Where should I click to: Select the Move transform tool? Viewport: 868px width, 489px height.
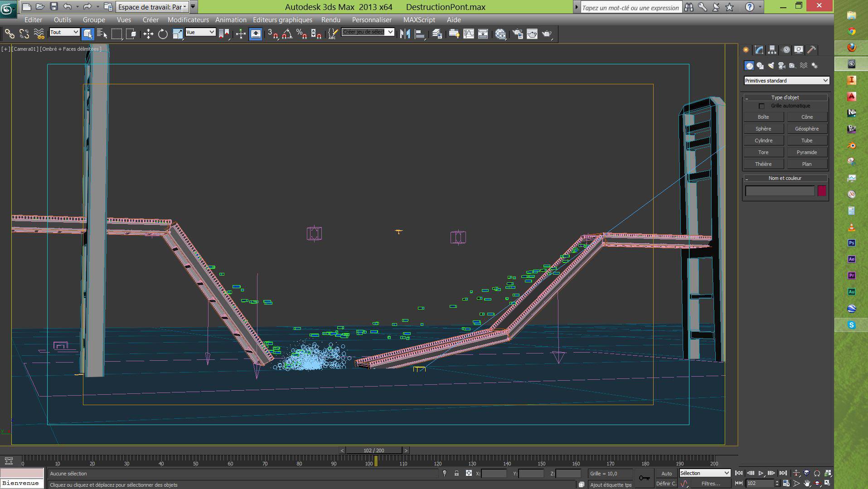(x=148, y=34)
